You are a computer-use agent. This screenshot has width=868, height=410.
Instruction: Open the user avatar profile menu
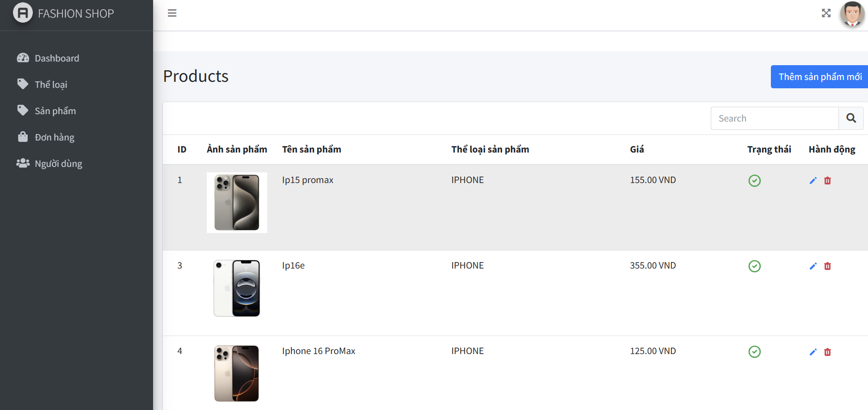click(852, 14)
